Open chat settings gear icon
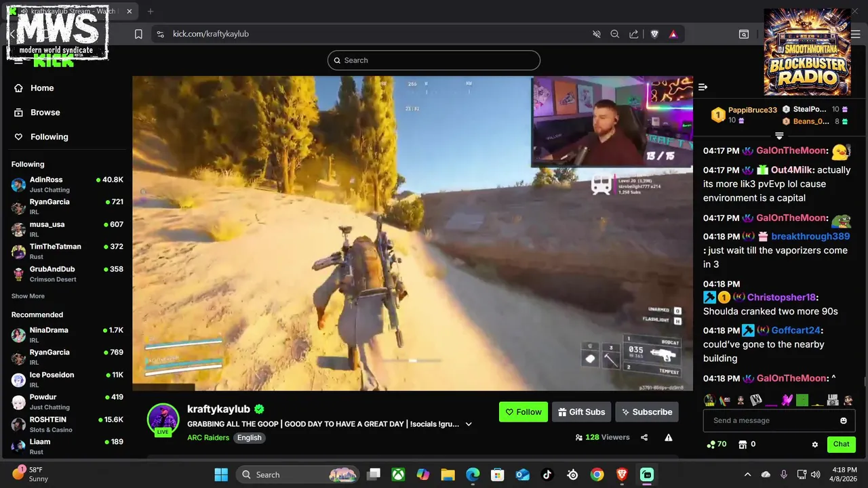Viewport: 868px width, 488px height. tap(815, 445)
